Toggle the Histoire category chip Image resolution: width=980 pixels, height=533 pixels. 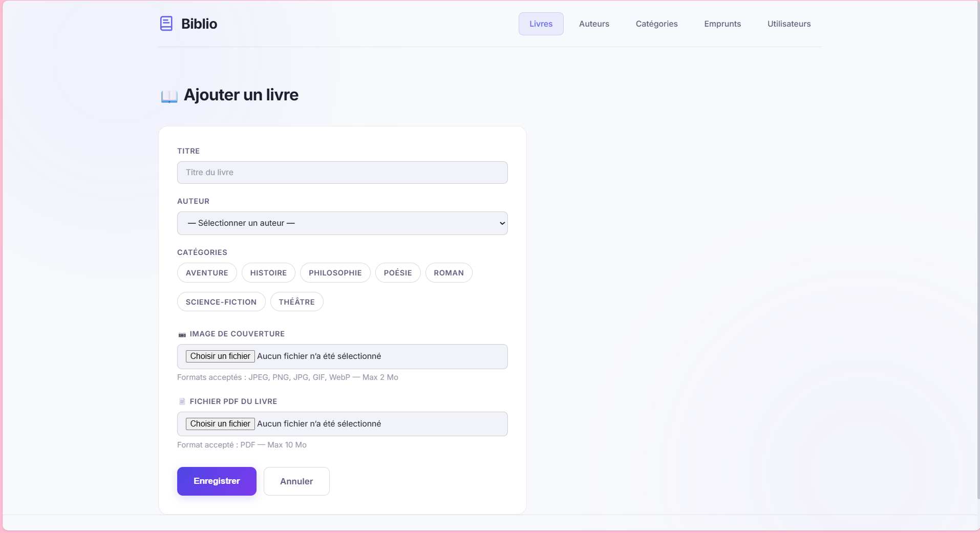pyautogui.click(x=268, y=273)
